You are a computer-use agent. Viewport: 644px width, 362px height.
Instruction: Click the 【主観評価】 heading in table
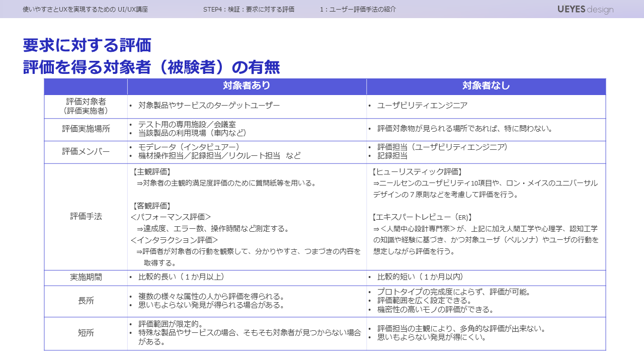[151, 171]
